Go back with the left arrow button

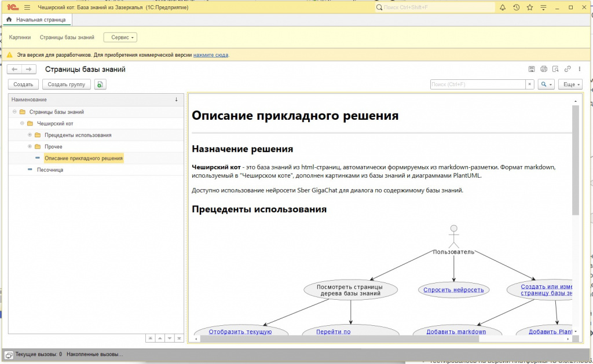(x=14, y=69)
